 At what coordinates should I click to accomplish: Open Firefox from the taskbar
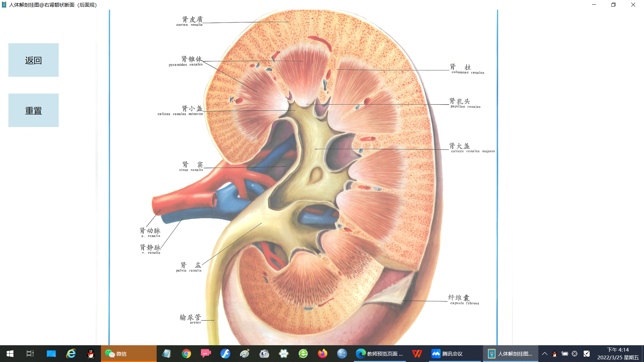322,354
